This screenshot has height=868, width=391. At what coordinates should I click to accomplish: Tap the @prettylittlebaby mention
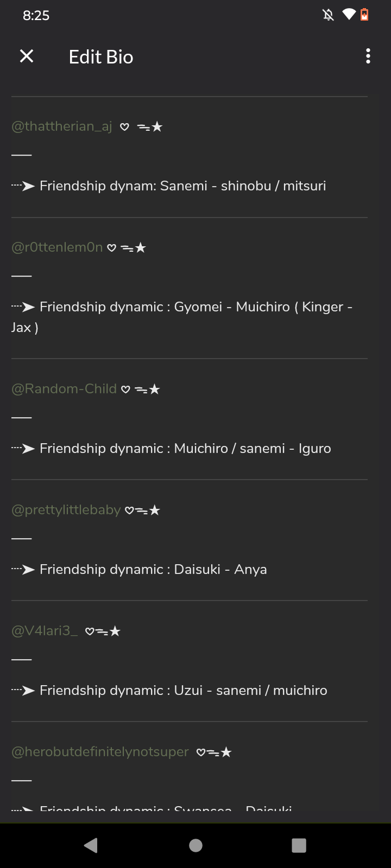[x=66, y=510]
